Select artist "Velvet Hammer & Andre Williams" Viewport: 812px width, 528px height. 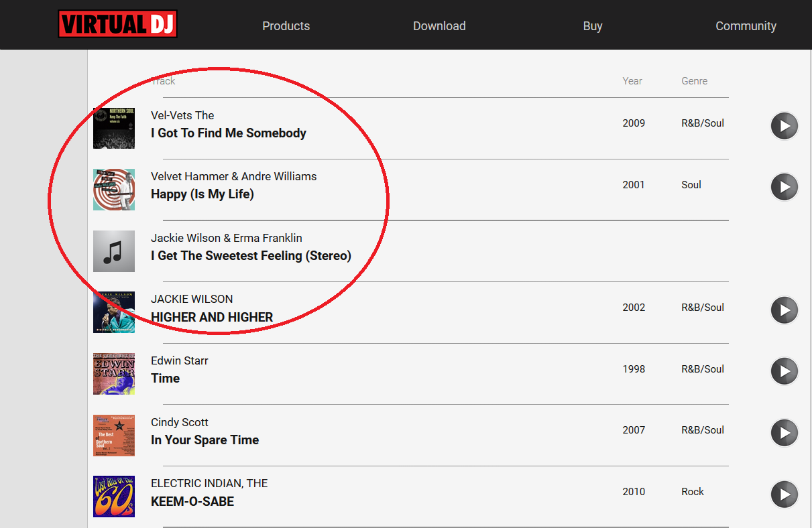click(x=234, y=176)
